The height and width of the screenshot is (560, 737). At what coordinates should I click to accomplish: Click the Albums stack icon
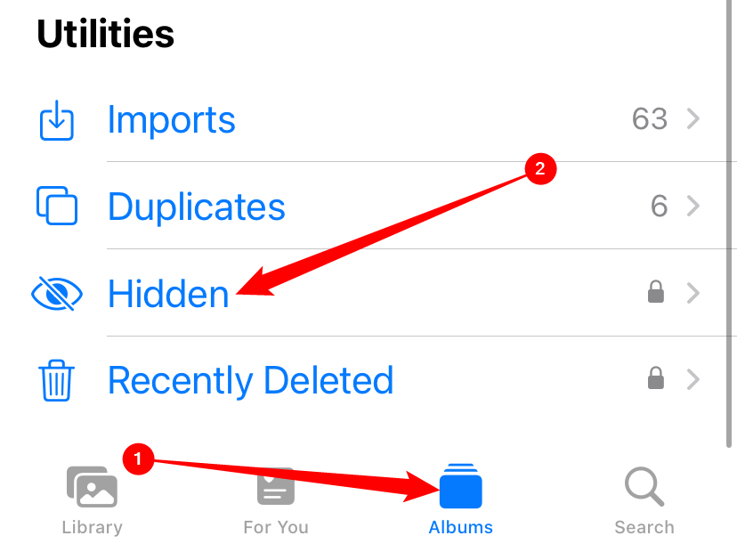[x=460, y=487]
